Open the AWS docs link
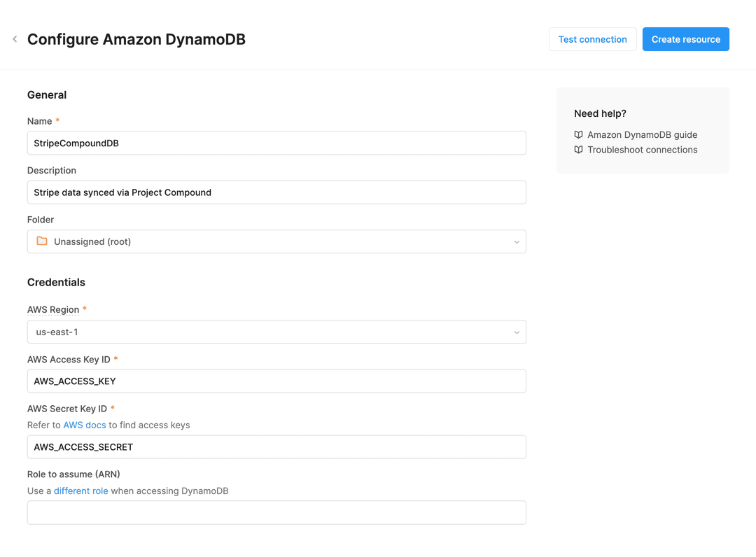Image resolution: width=756 pixels, height=557 pixels. coord(85,425)
